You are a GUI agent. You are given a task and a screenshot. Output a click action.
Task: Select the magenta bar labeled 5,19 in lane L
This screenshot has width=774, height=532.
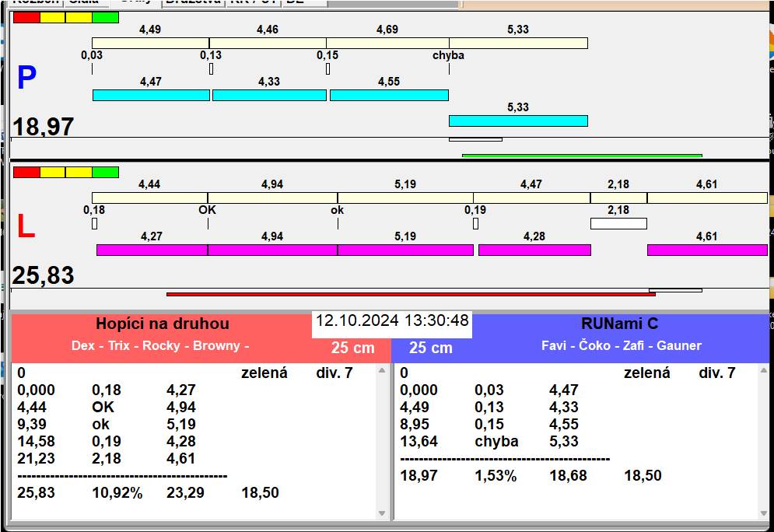pyautogui.click(x=405, y=250)
